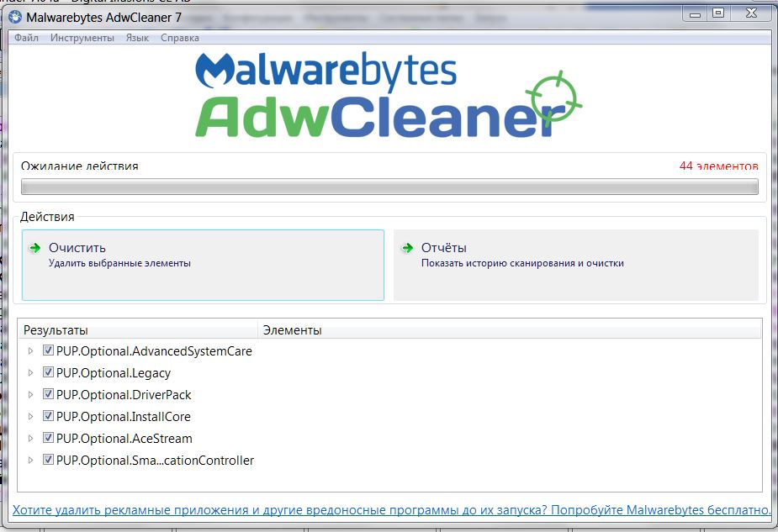Image resolution: width=778 pixels, height=532 pixels.
Task: Click the Ожидание действия status text
Action: coord(80,166)
